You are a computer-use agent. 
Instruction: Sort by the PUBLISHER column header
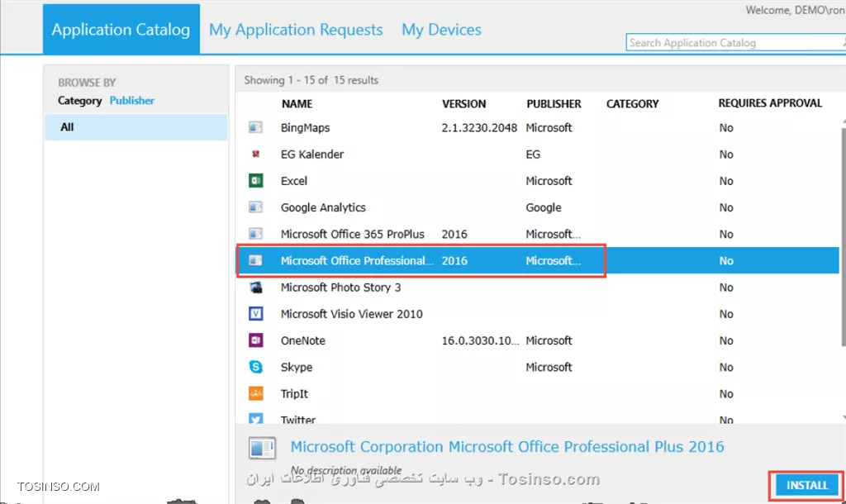554,103
